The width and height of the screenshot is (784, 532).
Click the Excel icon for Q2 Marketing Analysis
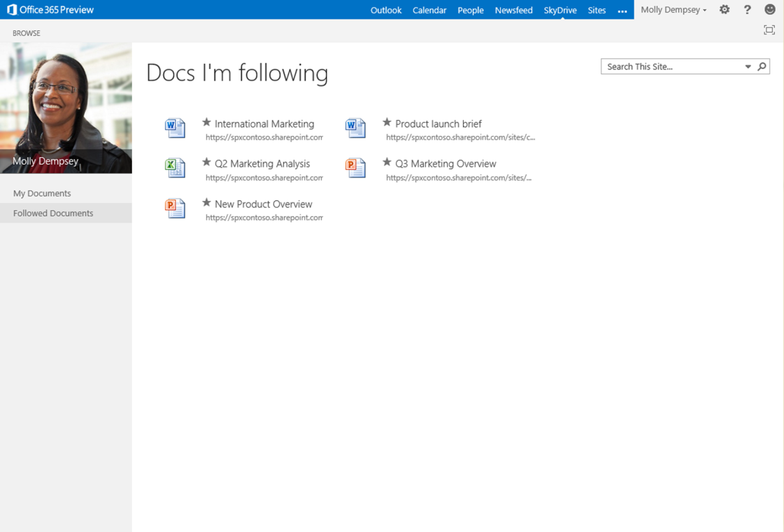[175, 168]
